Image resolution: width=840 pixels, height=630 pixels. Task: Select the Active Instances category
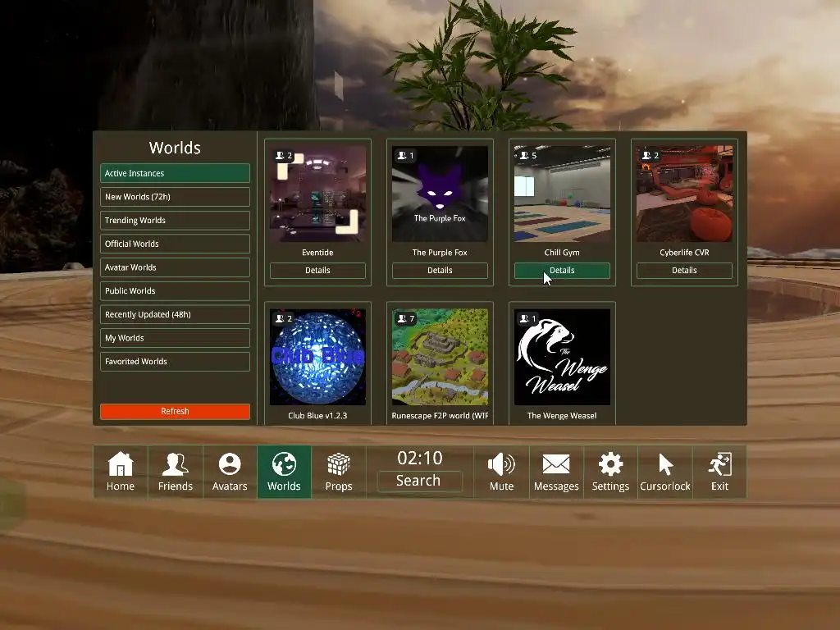pyautogui.click(x=175, y=173)
